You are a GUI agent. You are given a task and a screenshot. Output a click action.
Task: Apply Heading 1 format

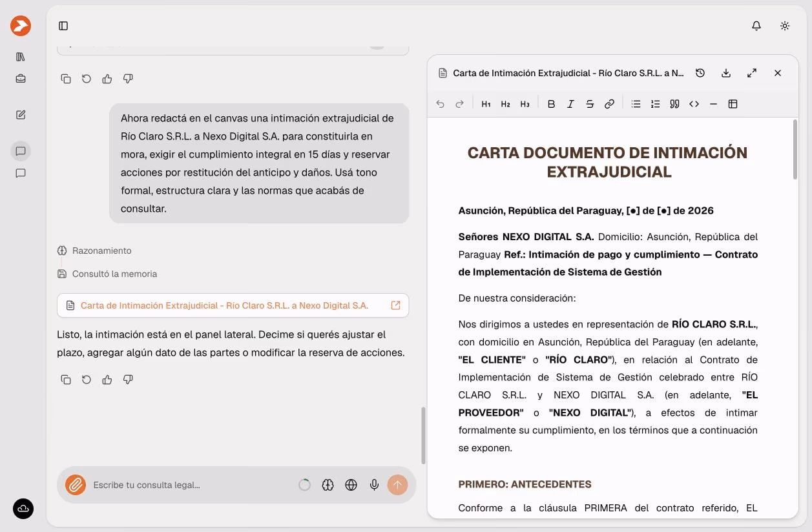coord(486,104)
